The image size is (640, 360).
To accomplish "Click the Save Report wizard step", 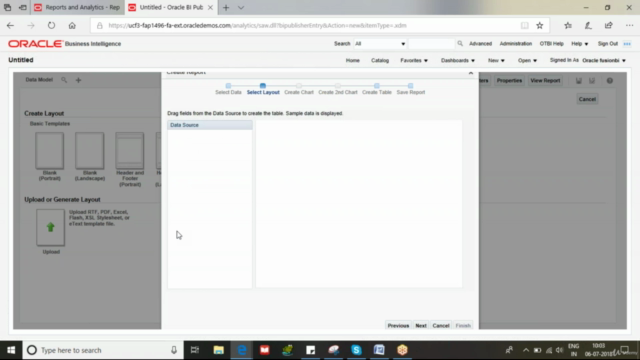I will coord(411,89).
